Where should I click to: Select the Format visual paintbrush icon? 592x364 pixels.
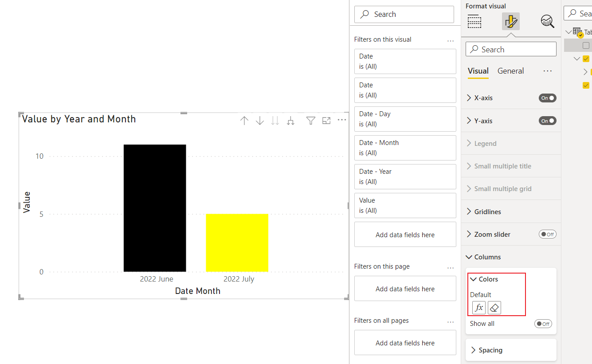point(511,21)
